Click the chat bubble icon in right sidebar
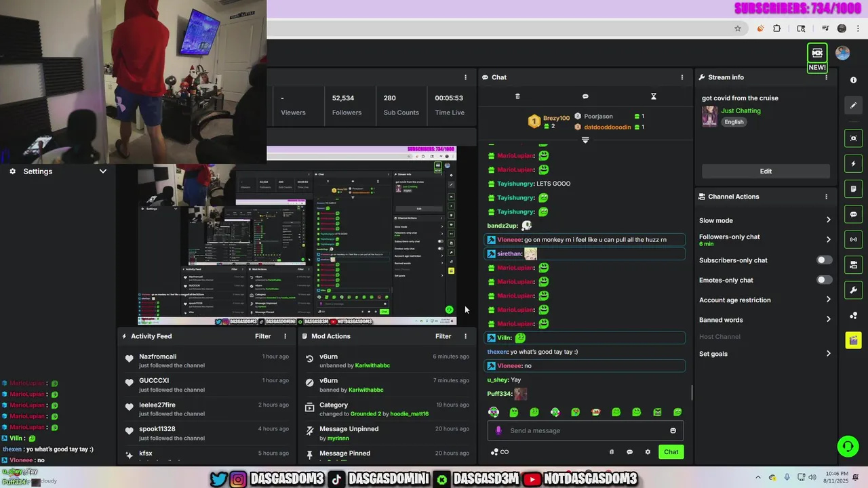The width and height of the screenshot is (868, 488). 853,214
